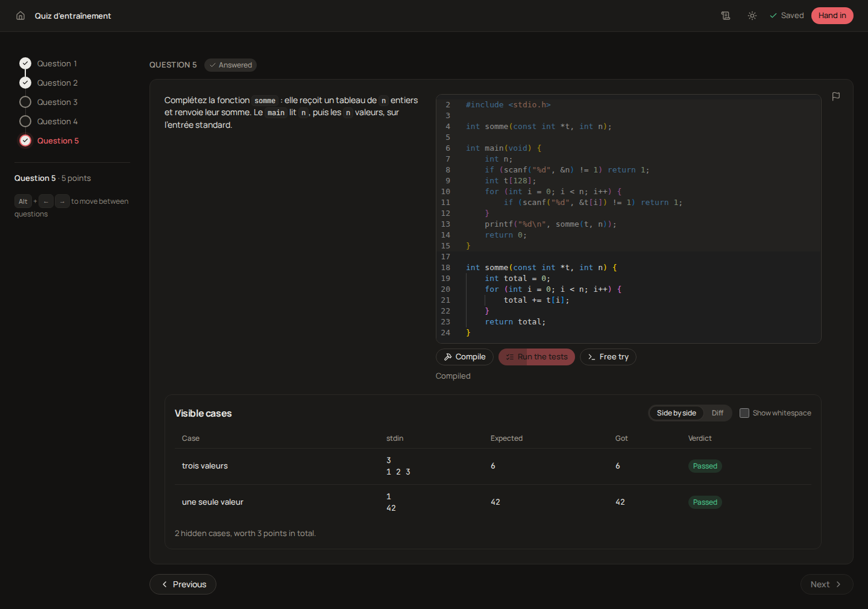868x609 pixels.
Task: Click the Question 1 completed circle
Action: 25,63
